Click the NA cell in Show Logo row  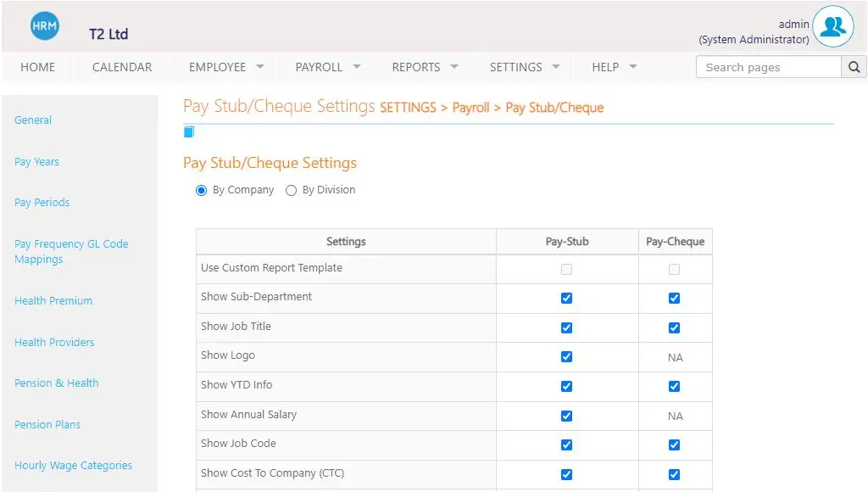click(x=675, y=357)
